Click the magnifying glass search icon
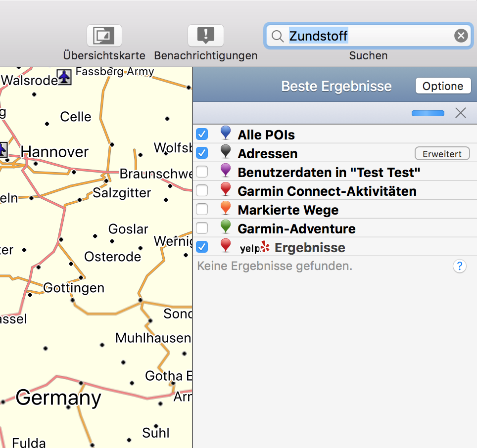Viewport: 477px width, 448px height. tap(278, 36)
